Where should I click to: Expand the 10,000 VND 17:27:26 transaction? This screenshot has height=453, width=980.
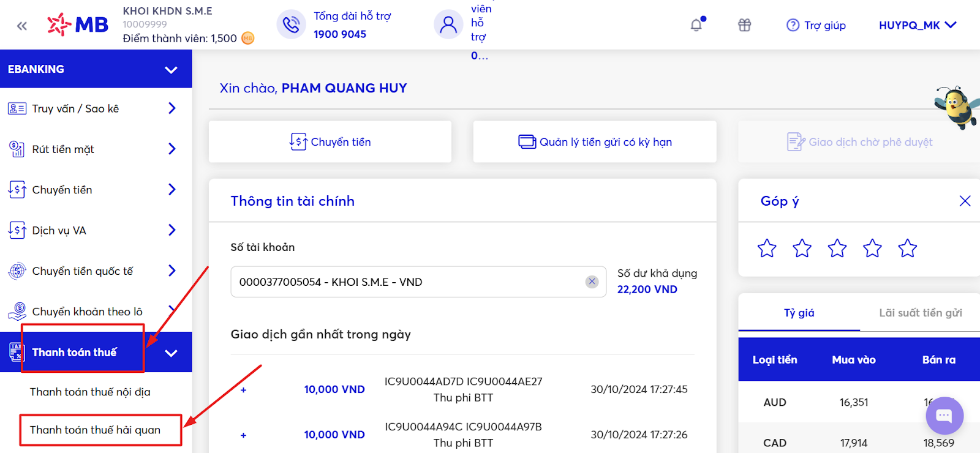coord(244,435)
